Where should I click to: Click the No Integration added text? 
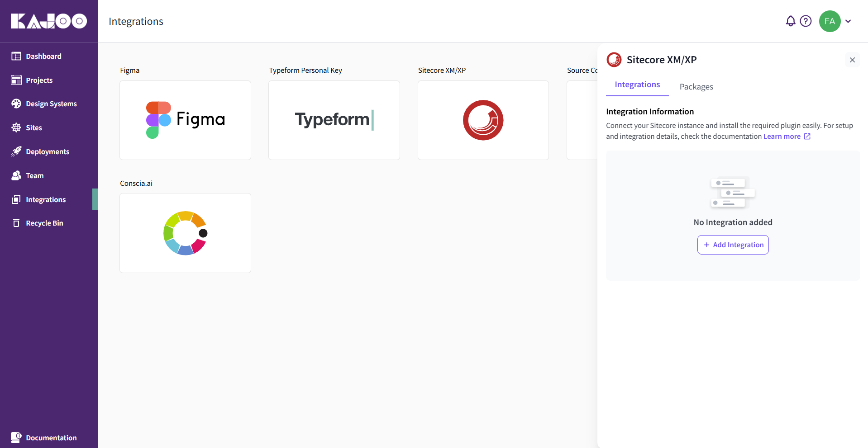tap(733, 222)
